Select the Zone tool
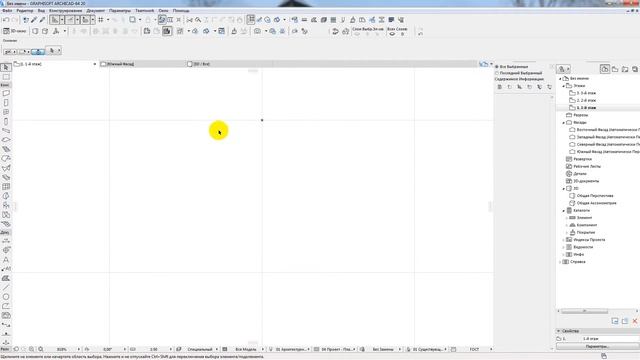640x360 pixels. 6,215
